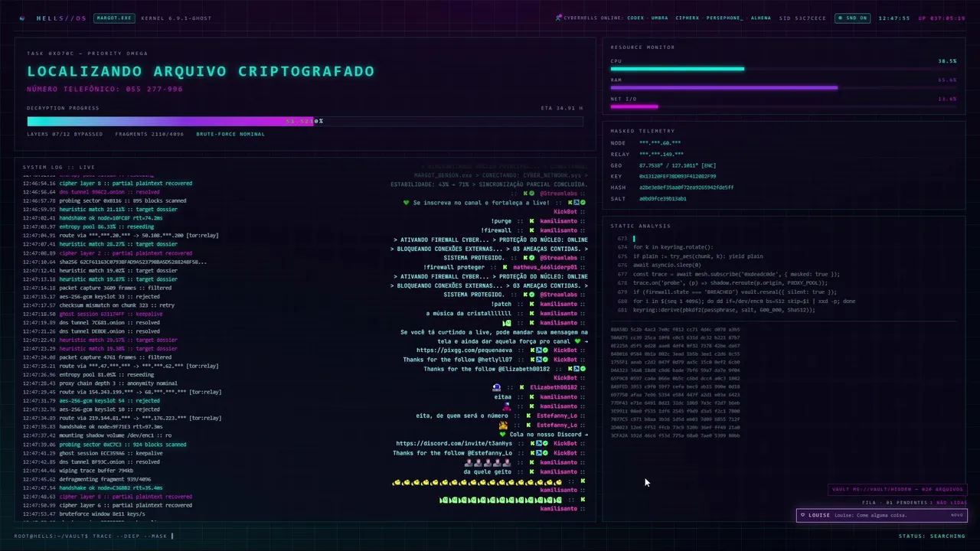
Task: Click the hex dump block in Static Analysis
Action: tap(675, 383)
